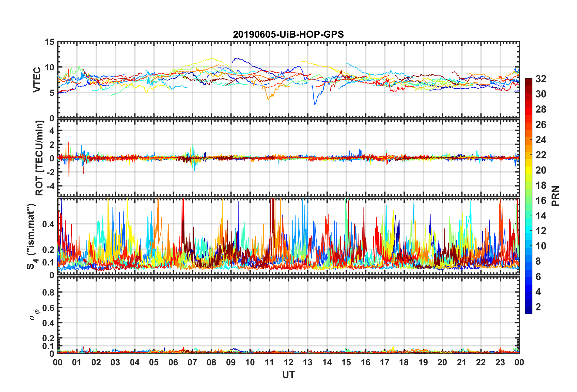Click the "14" hour tick on UT axis

327,363
